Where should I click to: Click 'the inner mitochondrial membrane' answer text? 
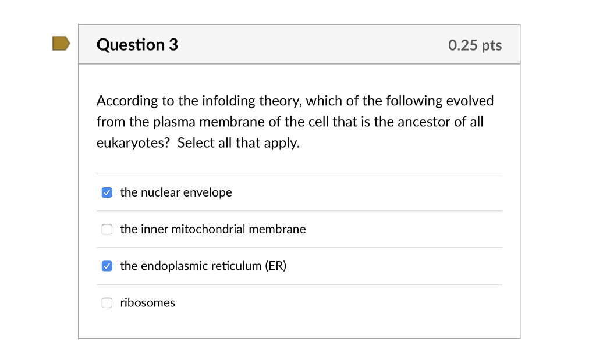tap(212, 229)
